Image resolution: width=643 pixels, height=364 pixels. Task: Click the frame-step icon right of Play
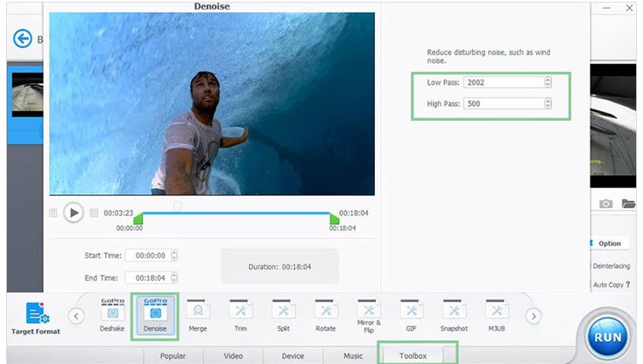94,213
